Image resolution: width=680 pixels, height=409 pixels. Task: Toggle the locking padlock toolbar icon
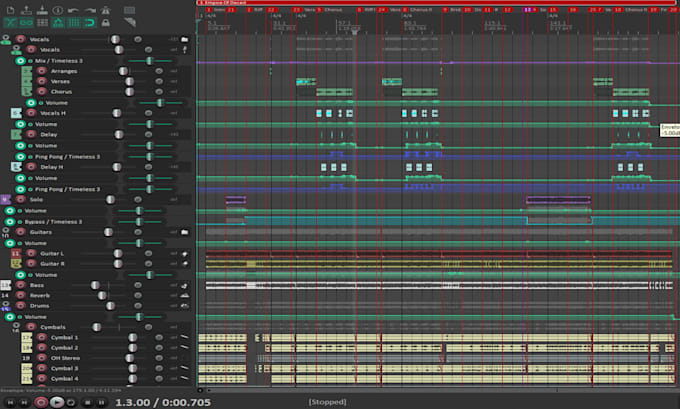[x=105, y=23]
